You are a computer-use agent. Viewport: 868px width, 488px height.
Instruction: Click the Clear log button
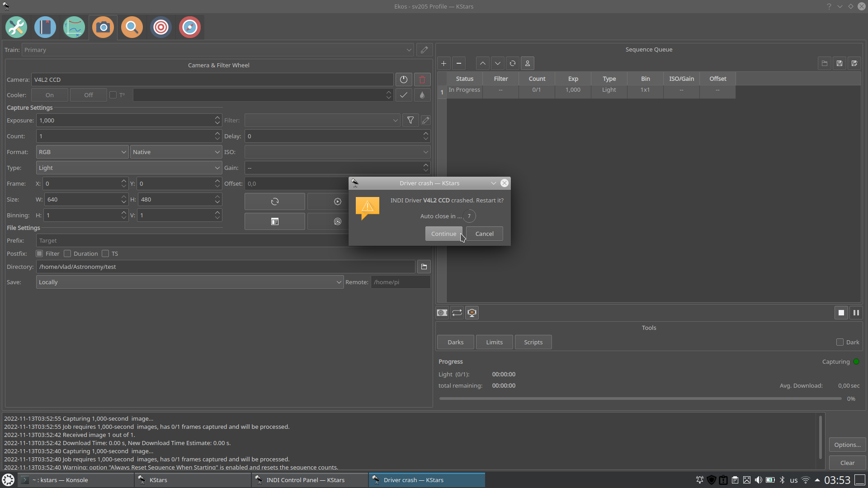(x=847, y=463)
